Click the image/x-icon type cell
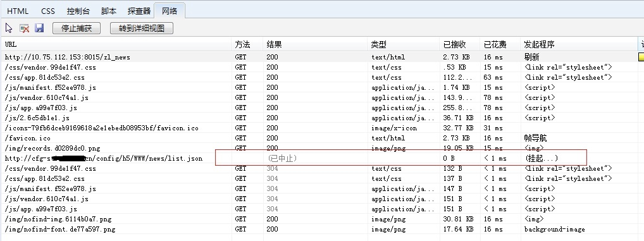 [x=394, y=128]
